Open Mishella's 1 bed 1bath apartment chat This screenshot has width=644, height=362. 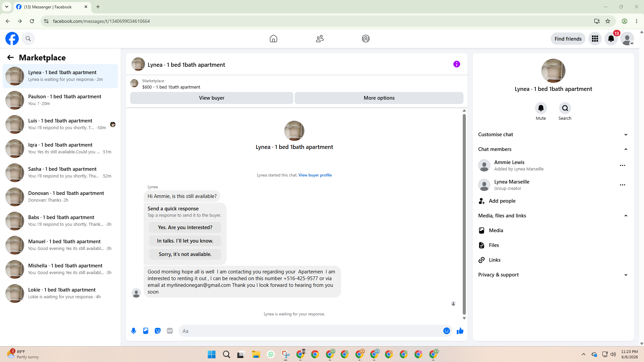(x=60, y=269)
